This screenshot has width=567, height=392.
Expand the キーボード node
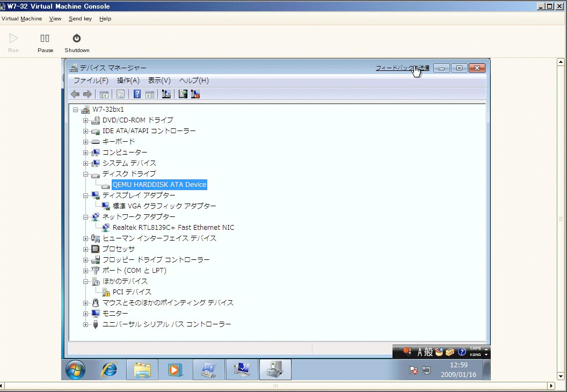86,142
